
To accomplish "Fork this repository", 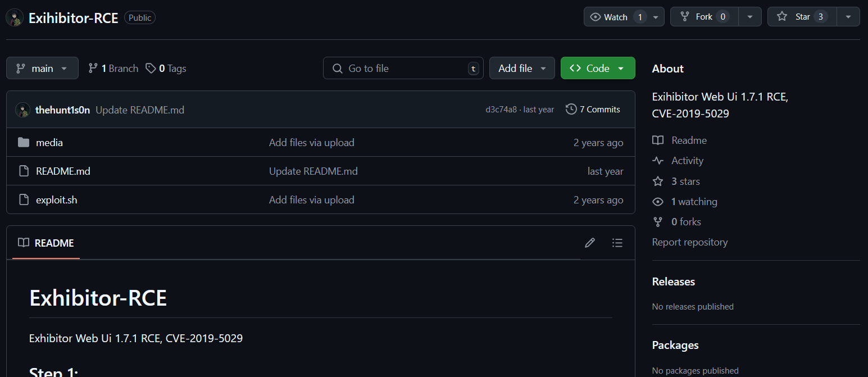I will [704, 17].
